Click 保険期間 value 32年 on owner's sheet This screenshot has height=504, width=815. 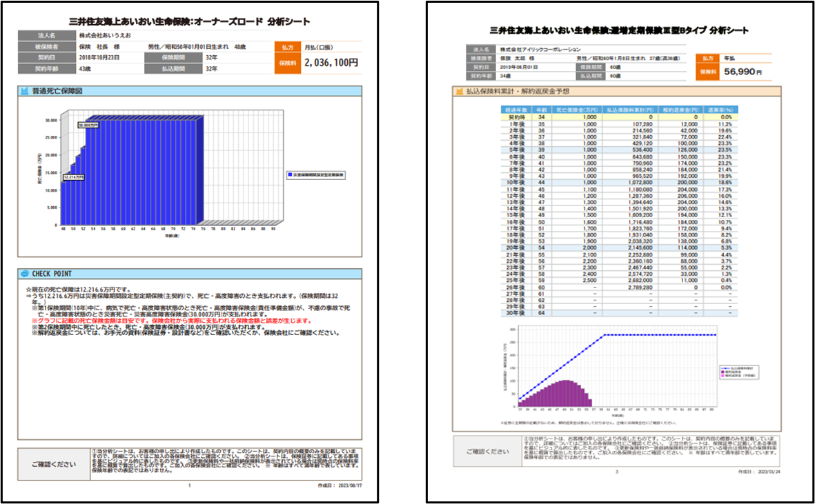coord(212,58)
